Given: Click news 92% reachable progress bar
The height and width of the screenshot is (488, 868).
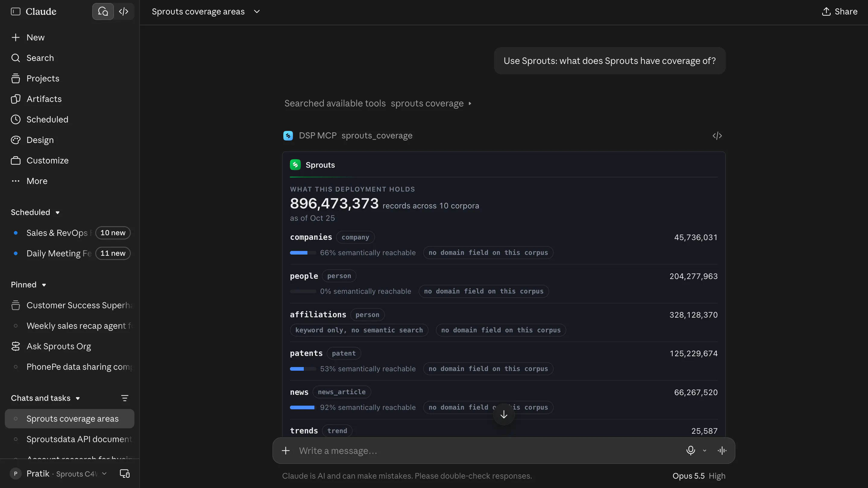Looking at the screenshot, I should point(303,408).
